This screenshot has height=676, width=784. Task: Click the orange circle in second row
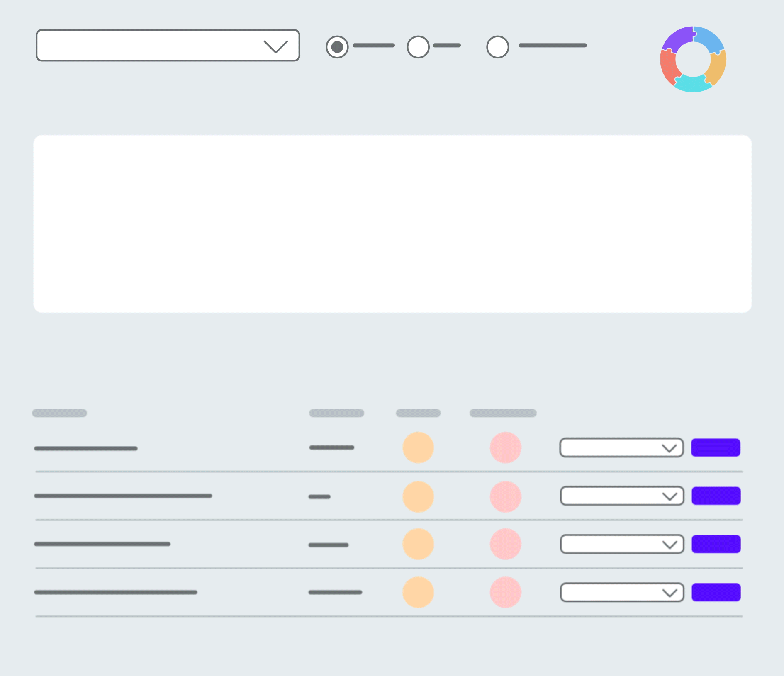pyautogui.click(x=418, y=496)
